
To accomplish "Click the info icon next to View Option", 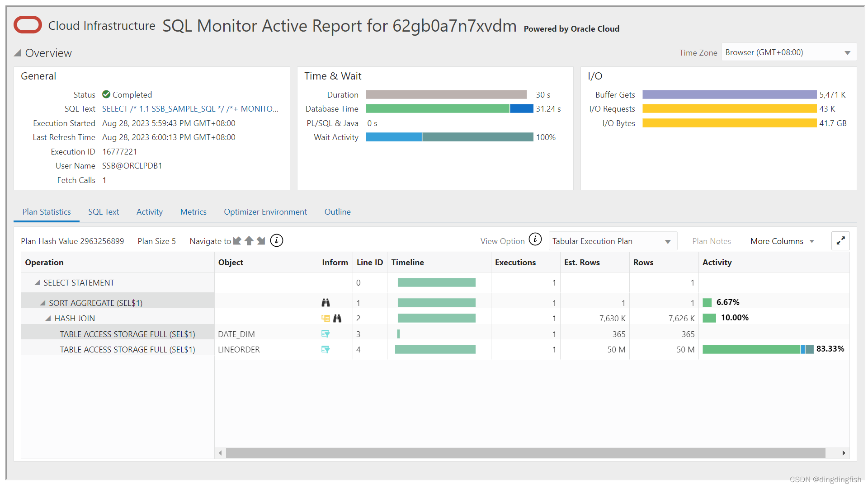I will point(535,239).
